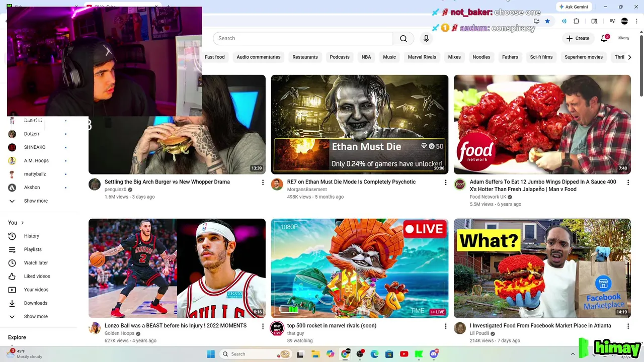The height and width of the screenshot is (362, 644).
Task: Open Marvel Rivals LIVE stream thumbnail
Action: [x=360, y=268]
